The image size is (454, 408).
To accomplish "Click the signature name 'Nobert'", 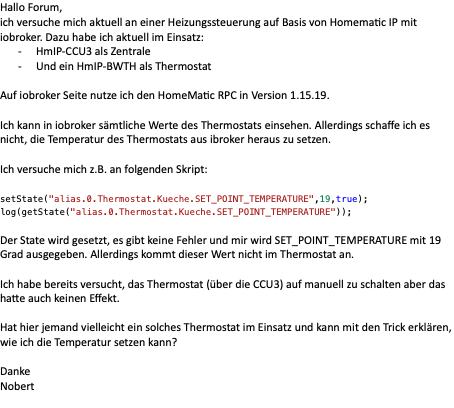I will coord(17,386).
